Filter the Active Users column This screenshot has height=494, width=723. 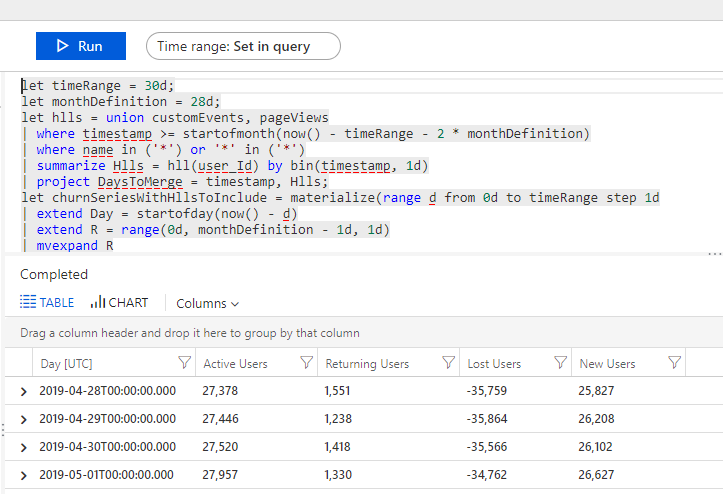coord(307,363)
